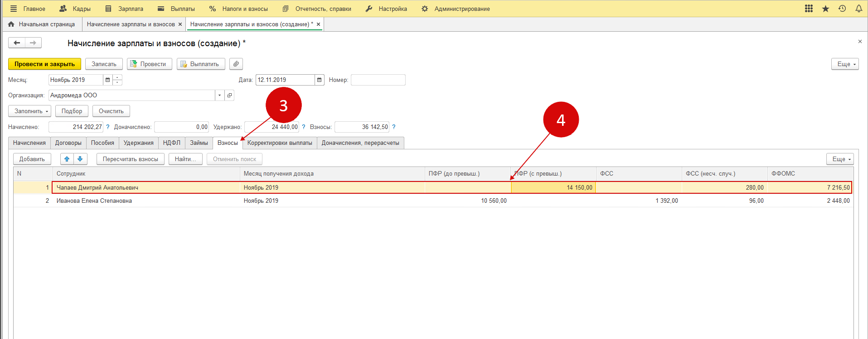This screenshot has width=868, height=339.
Task: Click Пересчитать взносы button
Action: 131,159
